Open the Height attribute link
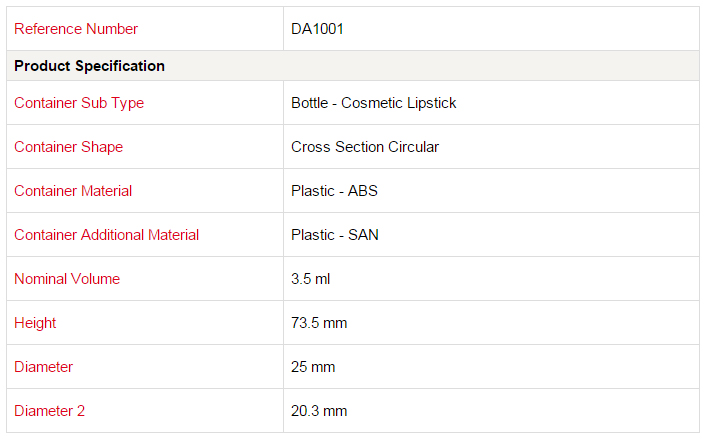 (35, 323)
